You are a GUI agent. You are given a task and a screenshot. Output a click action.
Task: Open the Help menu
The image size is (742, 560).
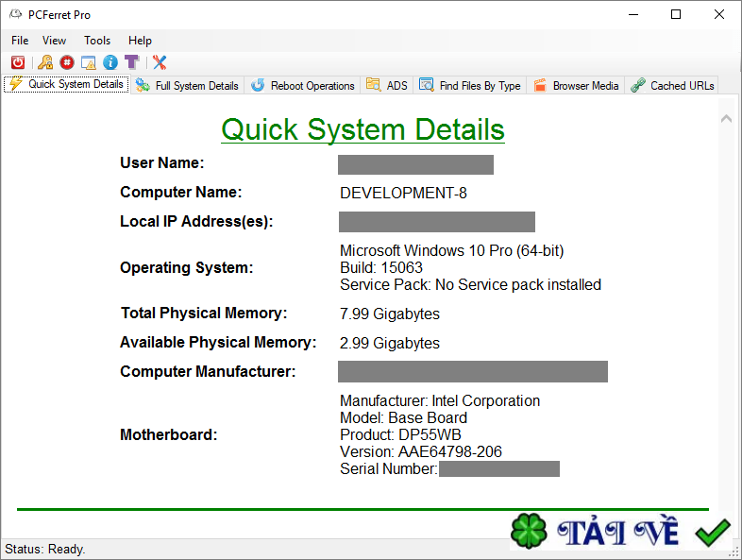[x=140, y=41]
